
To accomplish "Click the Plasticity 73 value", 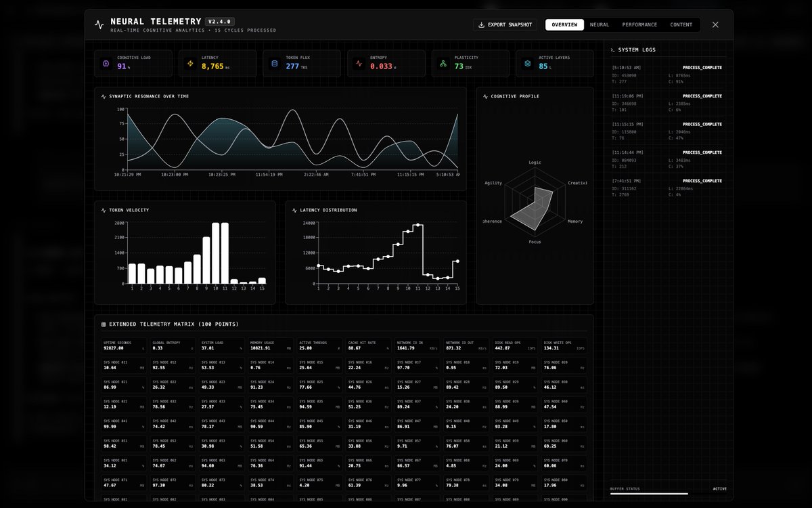I will click(x=459, y=66).
